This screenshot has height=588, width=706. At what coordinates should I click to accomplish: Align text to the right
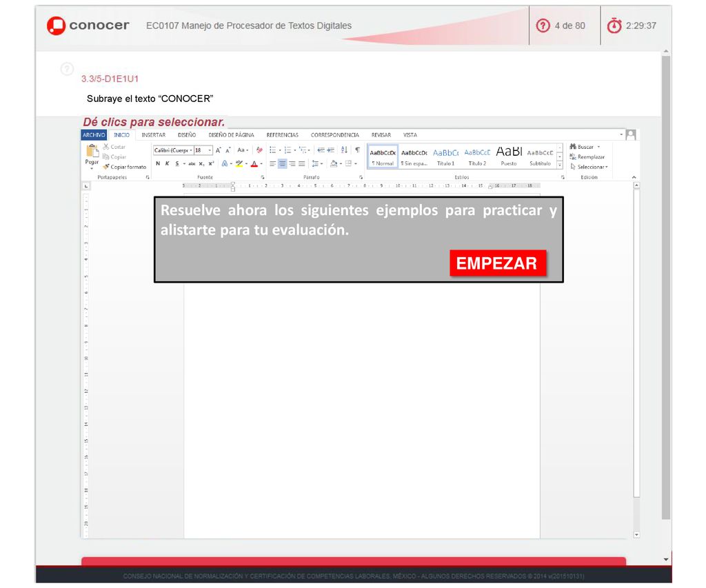(292, 164)
